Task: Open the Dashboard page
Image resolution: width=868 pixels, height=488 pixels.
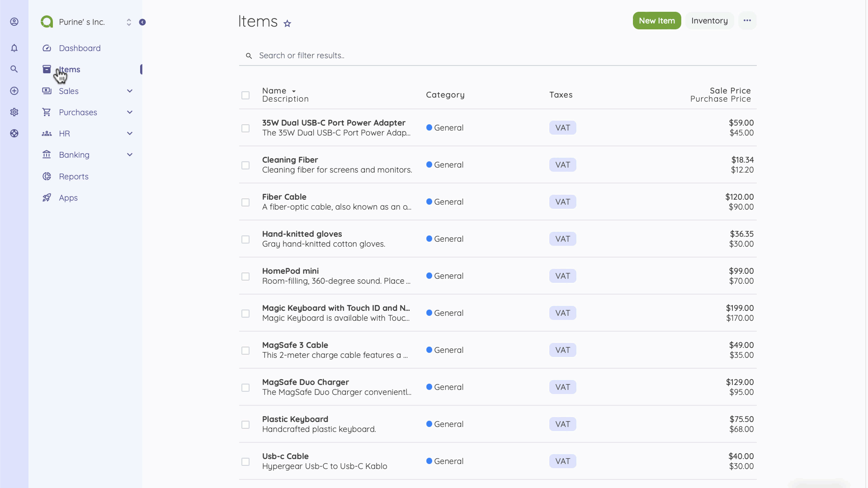Action: (80, 48)
